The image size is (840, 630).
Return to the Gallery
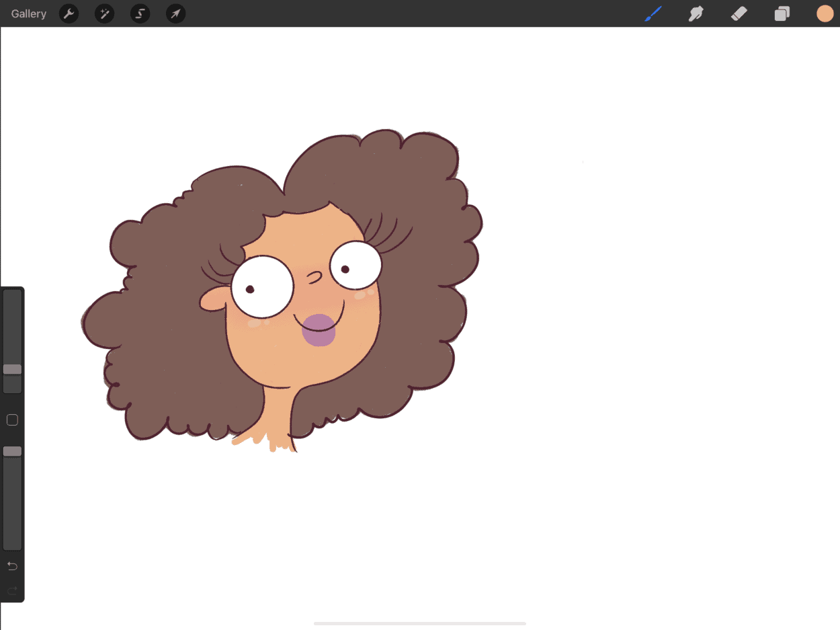coord(28,13)
